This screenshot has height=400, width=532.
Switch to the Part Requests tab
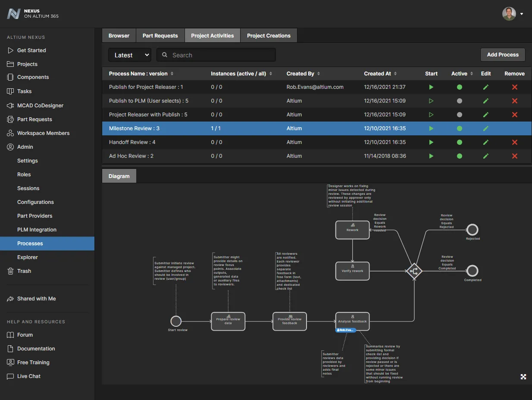point(160,35)
